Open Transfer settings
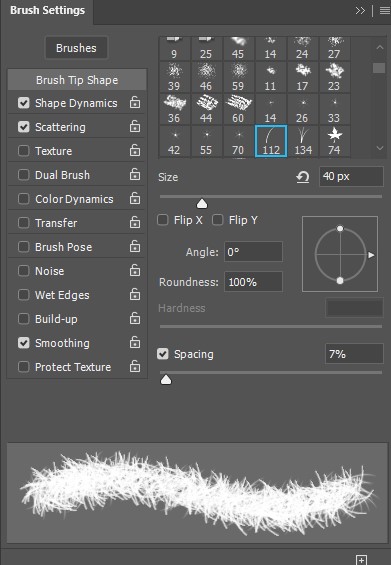 (x=56, y=223)
